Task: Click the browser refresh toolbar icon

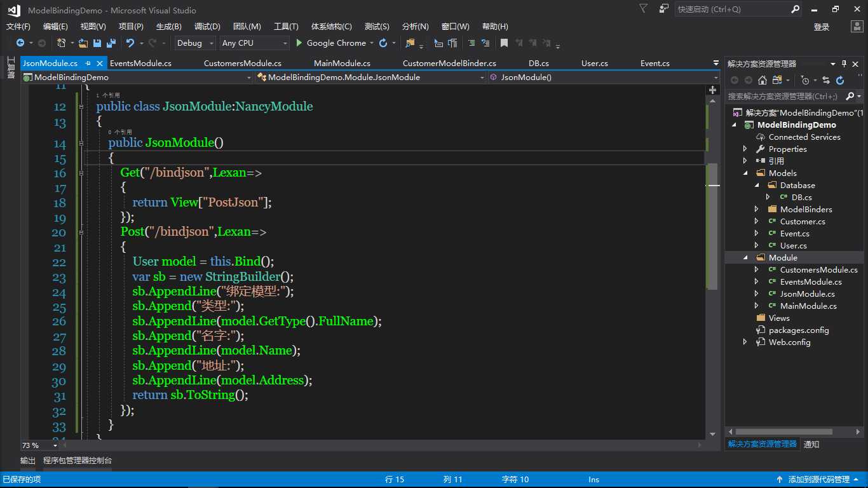Action: point(383,43)
